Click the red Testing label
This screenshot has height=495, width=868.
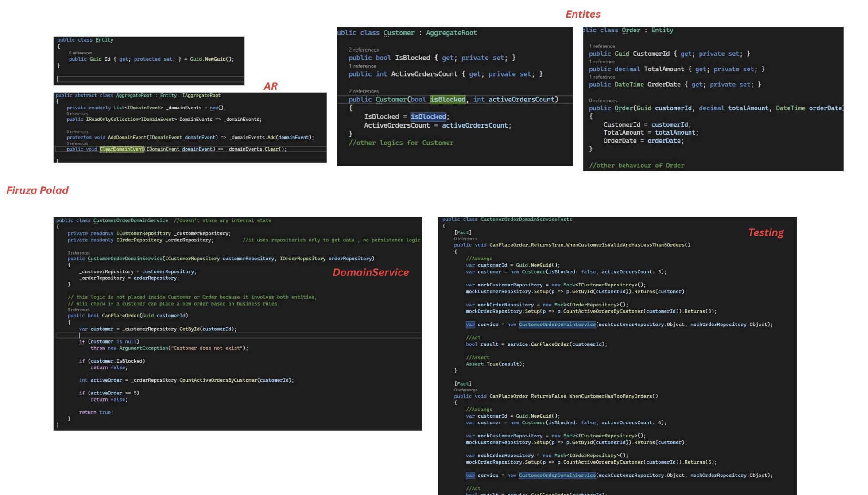[765, 232]
